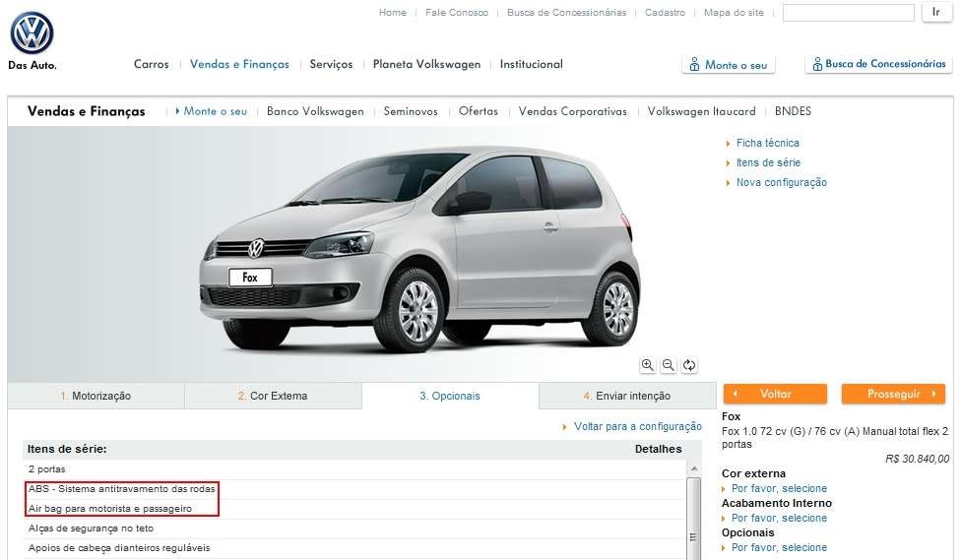Click the orange Voltar button

tap(776, 394)
